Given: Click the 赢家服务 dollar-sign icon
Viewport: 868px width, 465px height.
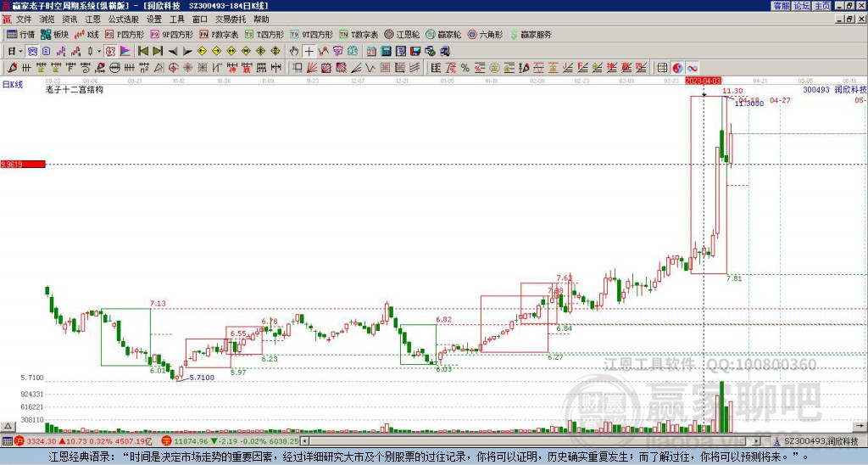Looking at the screenshot, I should coord(515,35).
